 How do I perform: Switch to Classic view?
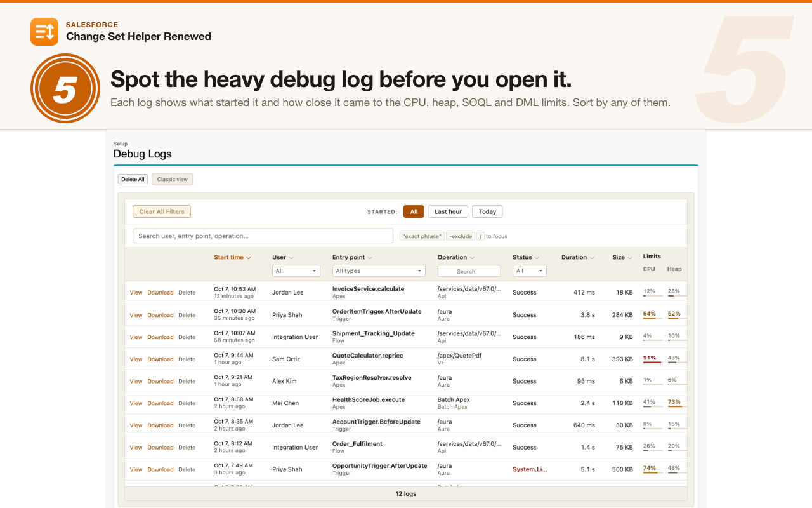[173, 179]
